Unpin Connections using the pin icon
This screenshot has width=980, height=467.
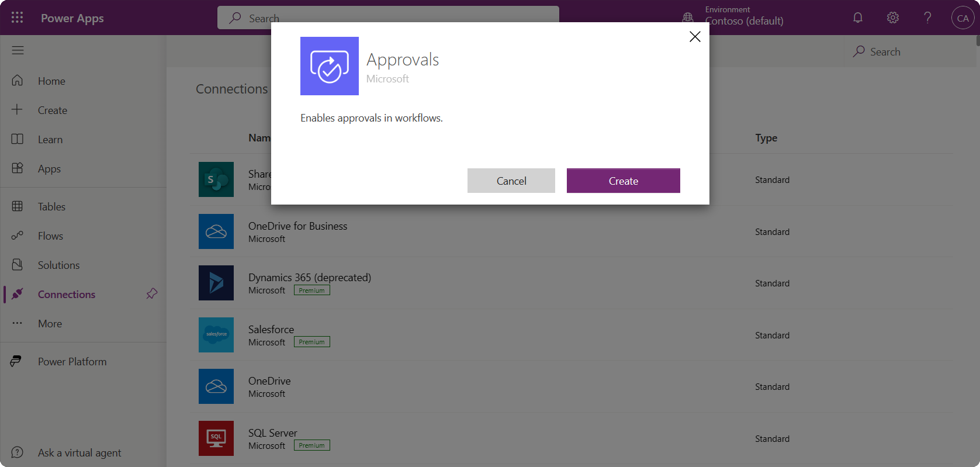(x=152, y=293)
